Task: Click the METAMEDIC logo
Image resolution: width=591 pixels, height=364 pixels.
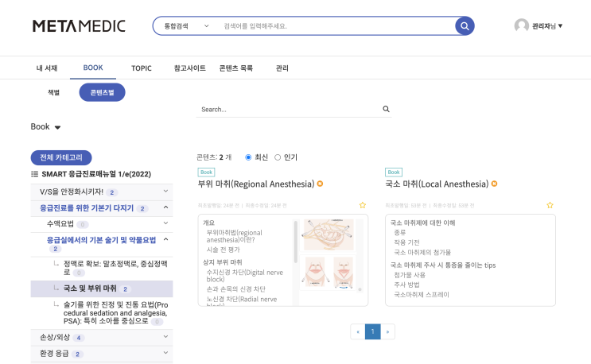Action: pyautogui.click(x=79, y=26)
